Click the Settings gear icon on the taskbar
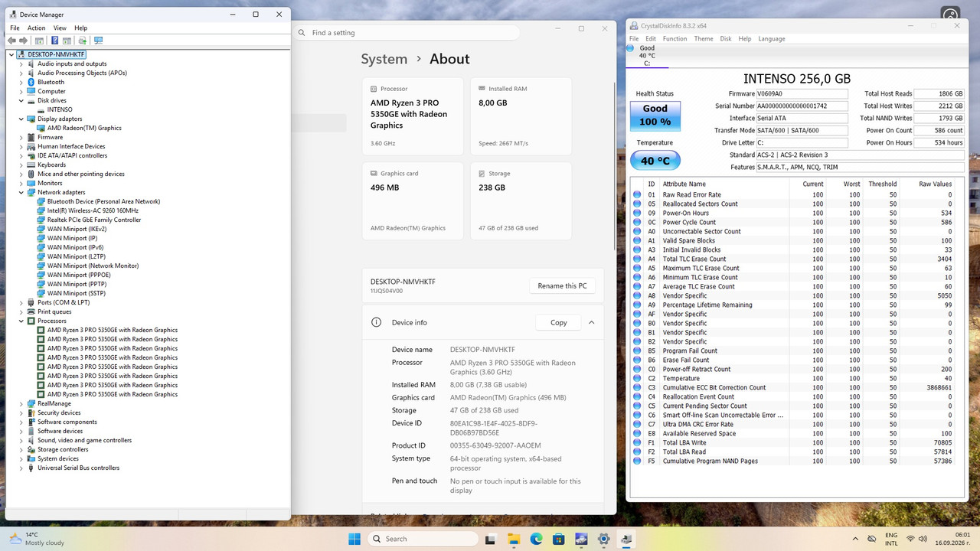Screen dimensions: 980x551 (x=603, y=539)
